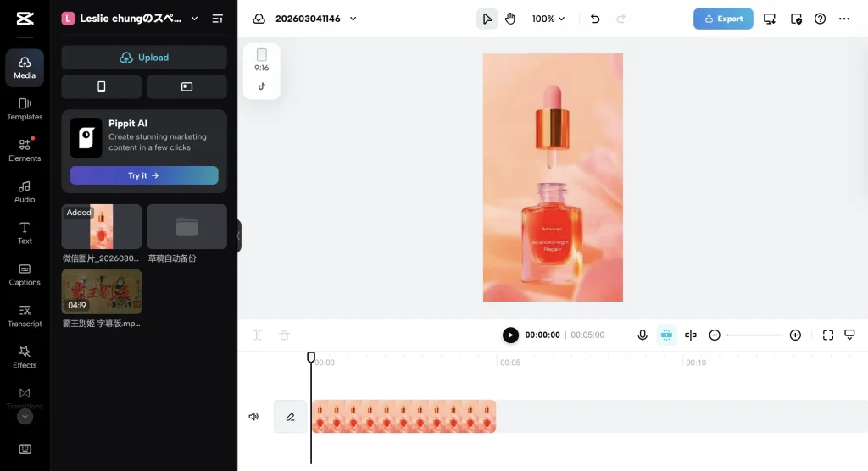
Task: Toggle the timeline snapping button
Action: (x=666, y=335)
